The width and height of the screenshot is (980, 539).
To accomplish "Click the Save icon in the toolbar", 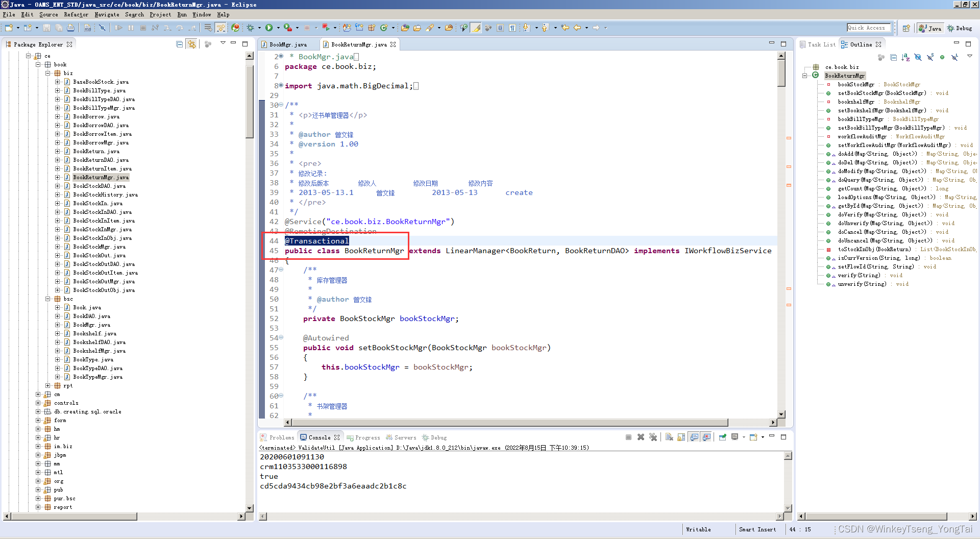I will (46, 28).
